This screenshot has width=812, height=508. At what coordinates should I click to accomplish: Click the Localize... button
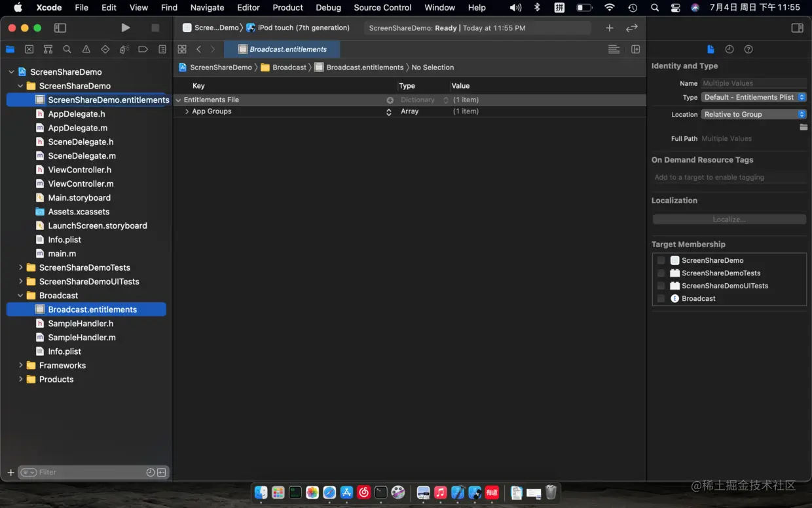[729, 220]
